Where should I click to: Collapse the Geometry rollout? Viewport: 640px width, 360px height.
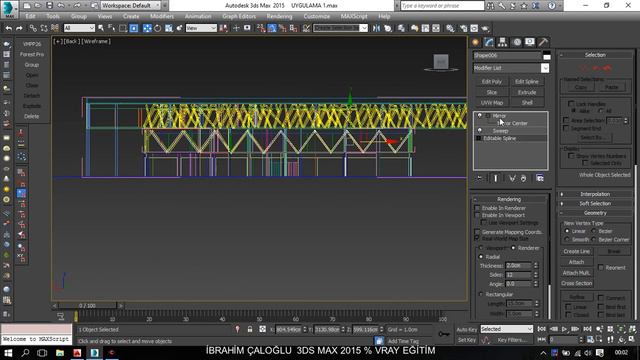pyautogui.click(x=595, y=213)
